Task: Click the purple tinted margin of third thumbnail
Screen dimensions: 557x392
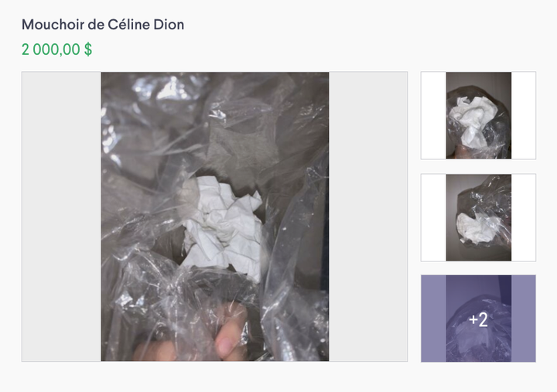Action: click(x=434, y=319)
